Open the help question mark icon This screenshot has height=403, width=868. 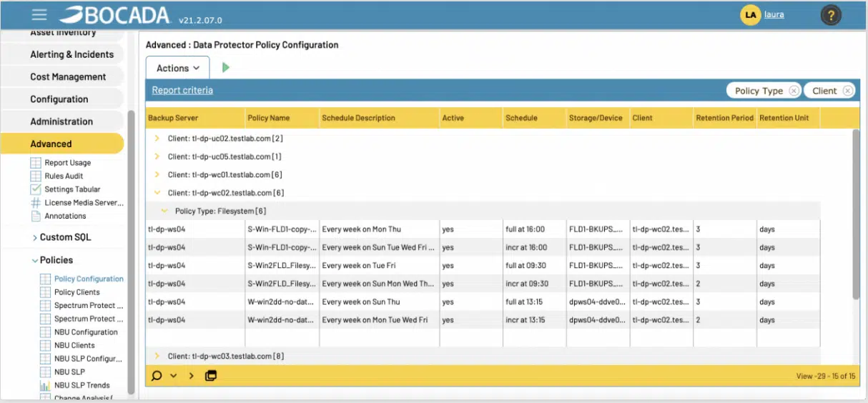click(x=830, y=15)
